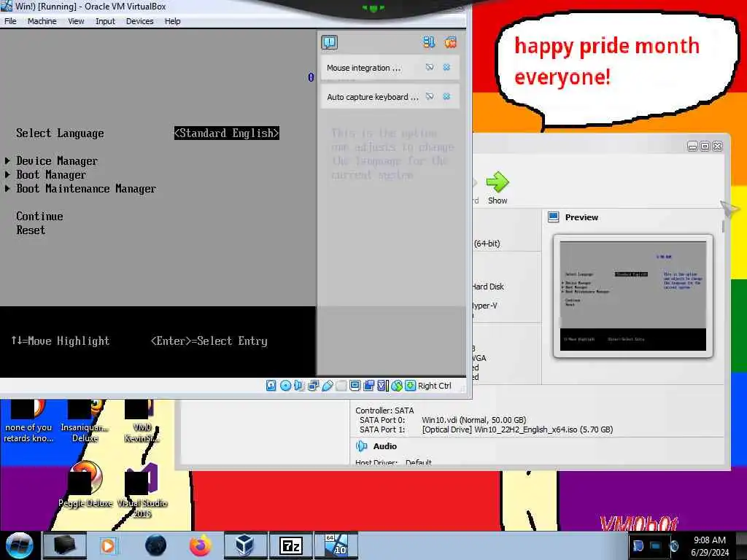Click the virtualization CPU status icon
747x560 pixels.
click(x=382, y=386)
